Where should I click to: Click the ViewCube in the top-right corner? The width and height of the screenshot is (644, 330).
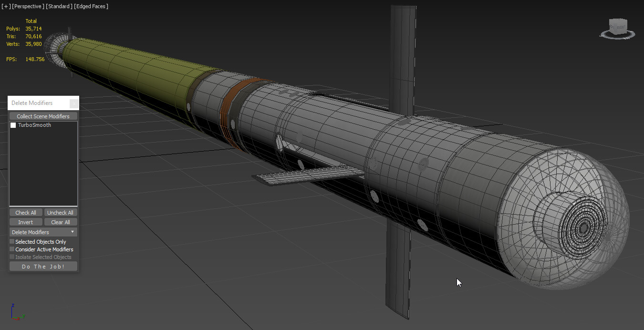618,26
